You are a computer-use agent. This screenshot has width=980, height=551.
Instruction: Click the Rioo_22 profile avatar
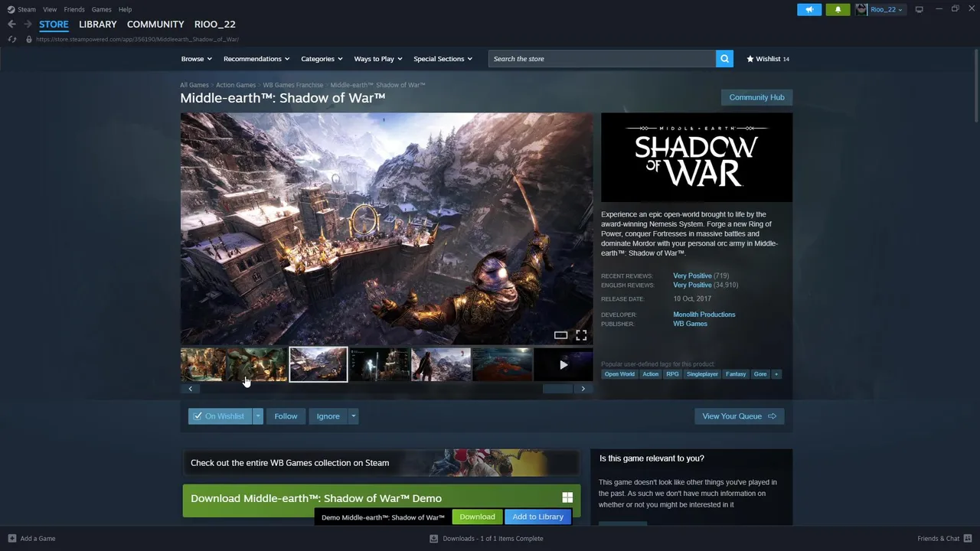click(861, 9)
